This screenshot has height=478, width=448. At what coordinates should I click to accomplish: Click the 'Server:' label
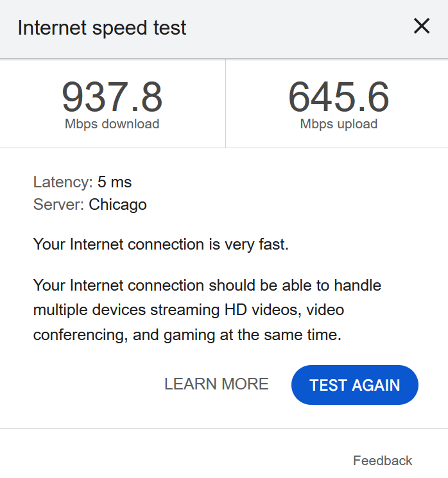click(58, 205)
